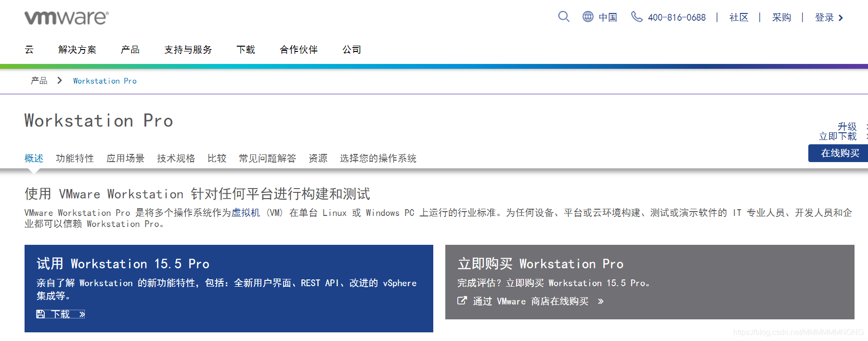868x341 pixels.
Task: Switch to the 比较 tab
Action: pos(217,158)
